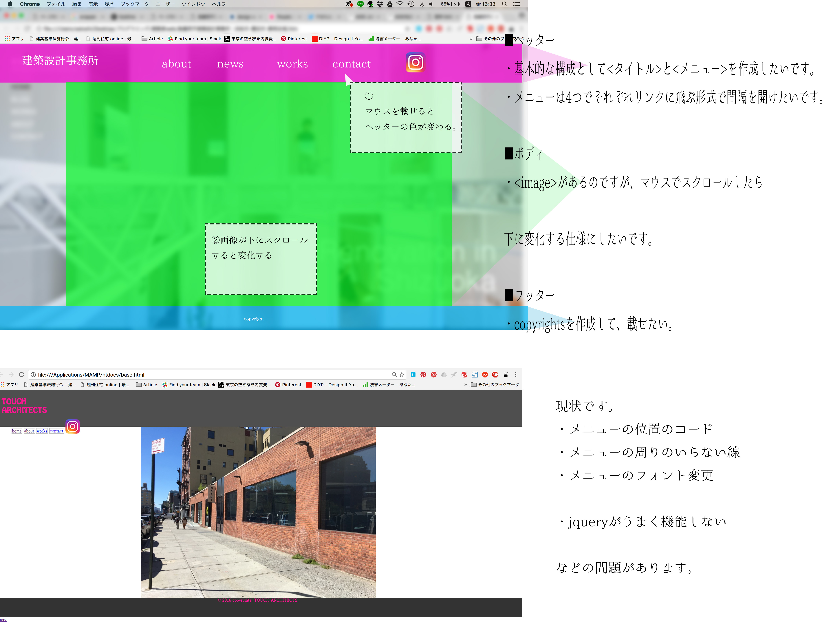The image size is (840, 624).
Task: Open the ヘルプ menu
Action: point(219,4)
